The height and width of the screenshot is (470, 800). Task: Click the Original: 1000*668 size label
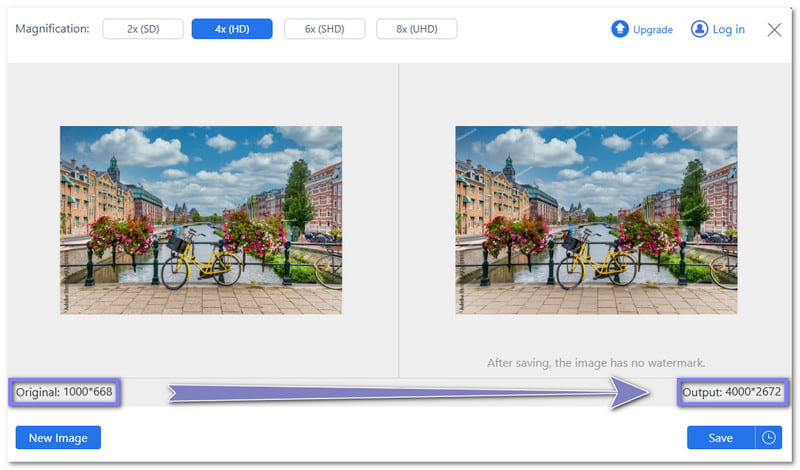tap(65, 392)
